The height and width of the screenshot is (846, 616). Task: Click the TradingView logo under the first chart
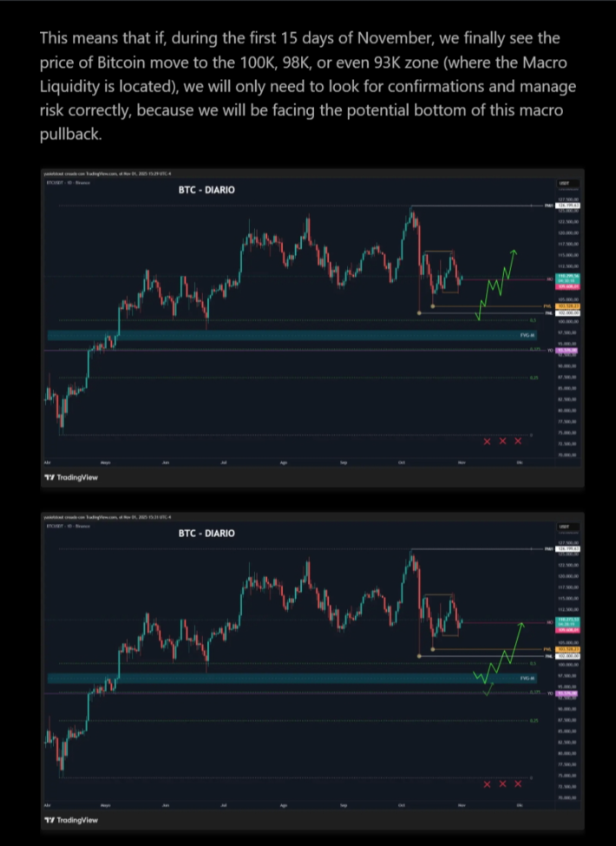tap(71, 477)
